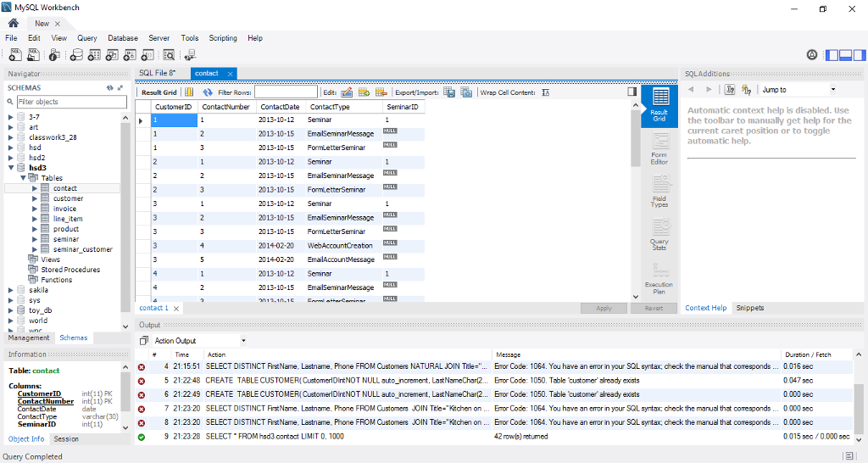This screenshot has height=463, width=868.
Task: Get context help for caret position
Action: point(730,89)
